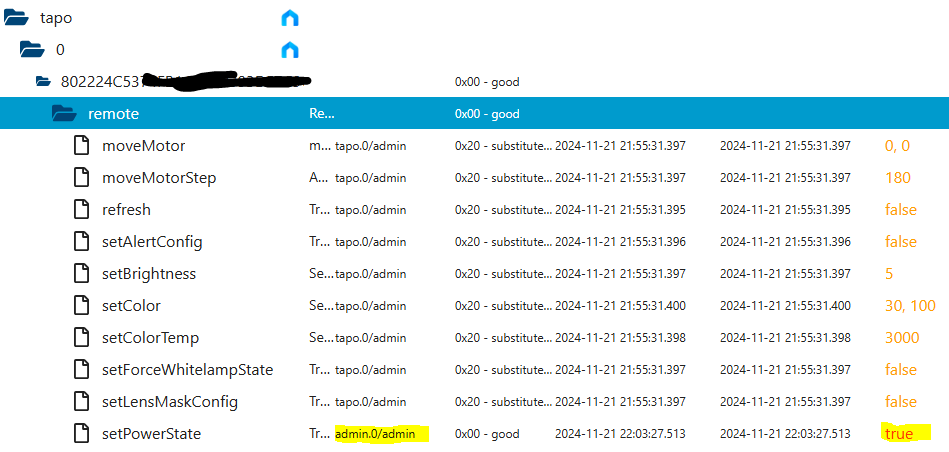Select the setPowerState state name

coord(151,434)
